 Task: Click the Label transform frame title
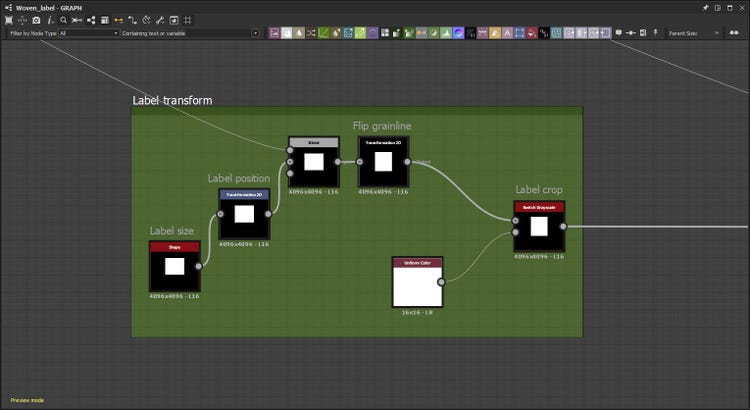[172, 100]
